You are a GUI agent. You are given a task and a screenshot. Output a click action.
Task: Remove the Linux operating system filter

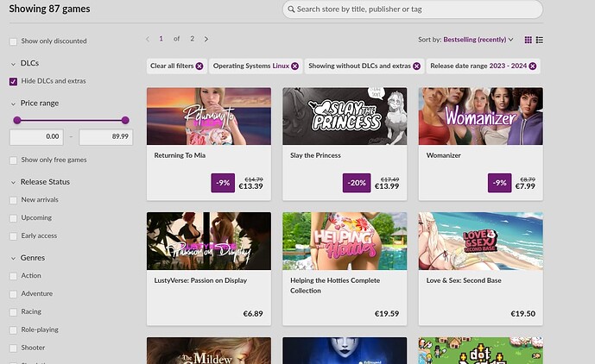point(294,66)
